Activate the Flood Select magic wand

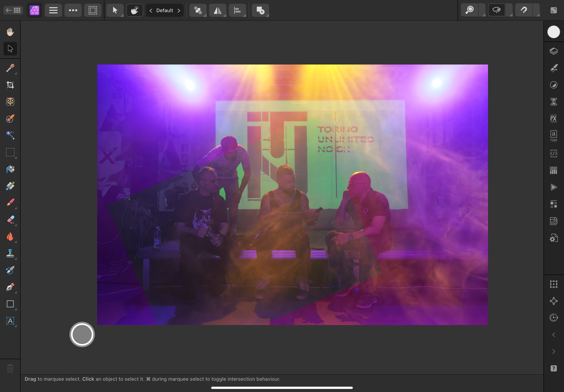click(10, 135)
